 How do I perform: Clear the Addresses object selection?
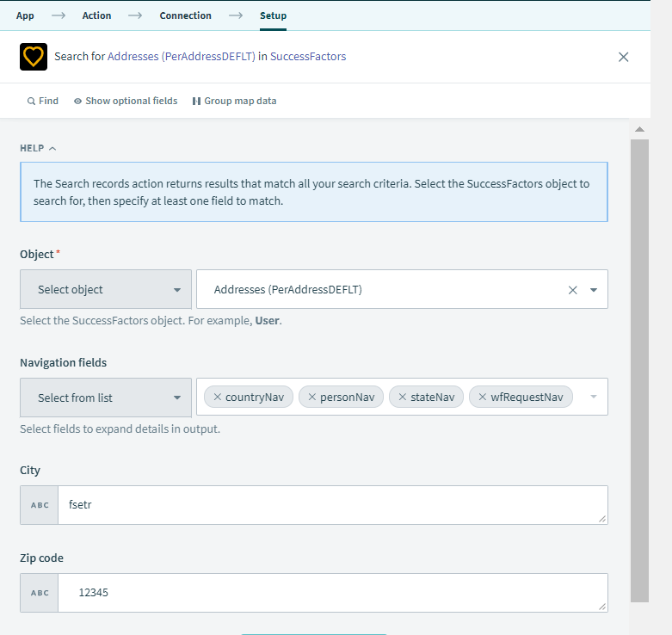[572, 290]
